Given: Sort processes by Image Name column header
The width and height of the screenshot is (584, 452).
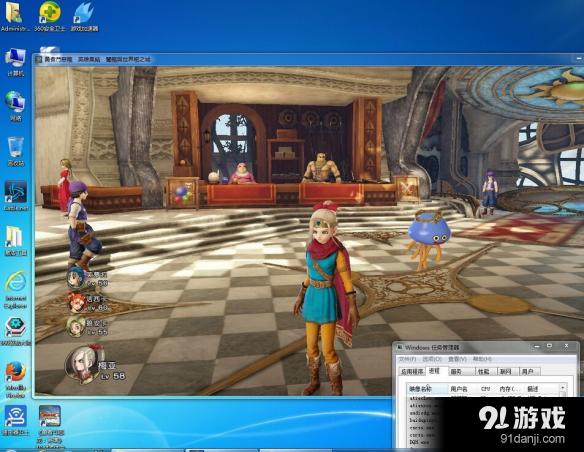Looking at the screenshot, I should pos(428,389).
